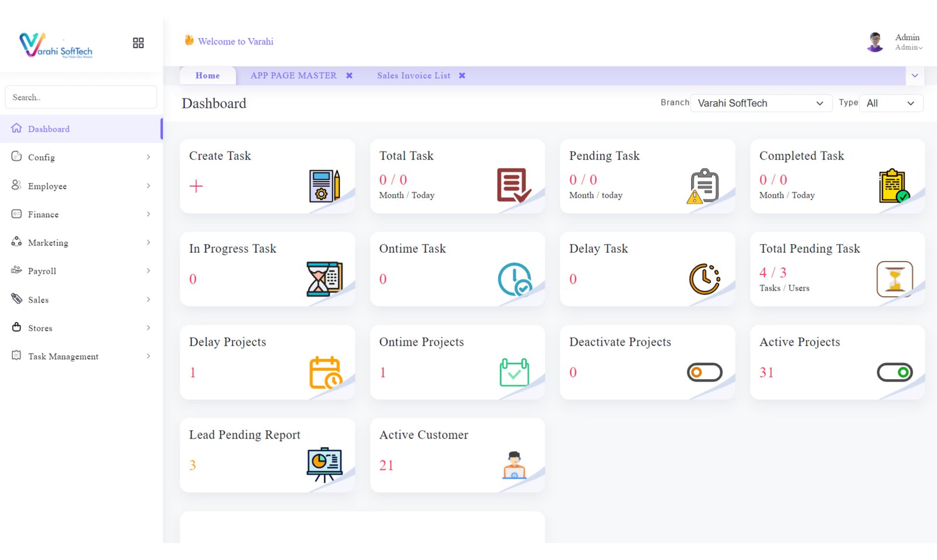Click the Active Projects green toggle icon
The height and width of the screenshot is (560, 937).
click(895, 372)
